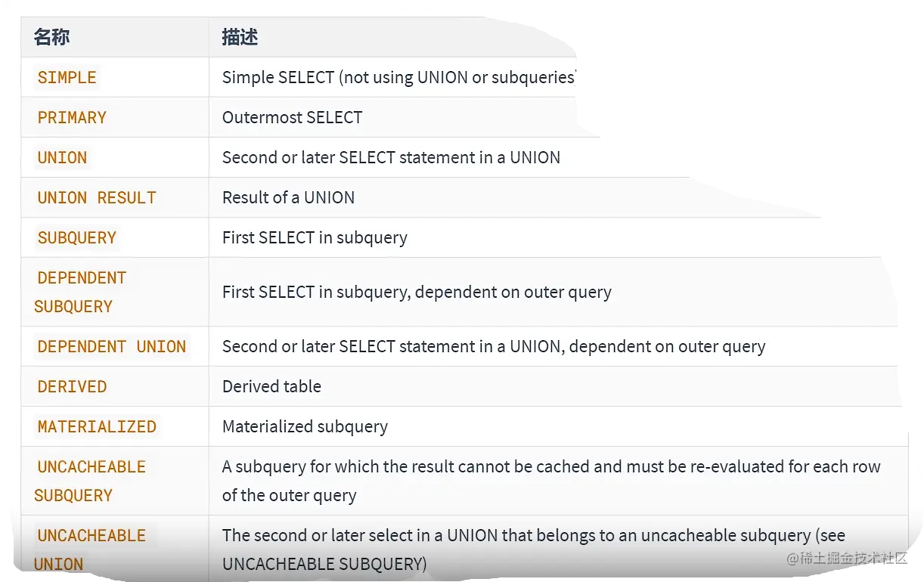Select the SUBQUERY code label
The image size is (924, 582).
pos(76,237)
